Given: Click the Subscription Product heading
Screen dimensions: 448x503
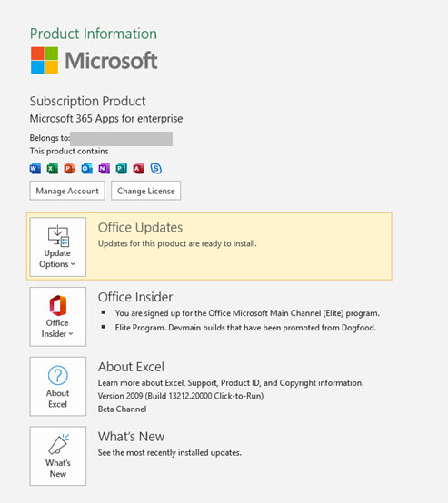Looking at the screenshot, I should (87, 102).
